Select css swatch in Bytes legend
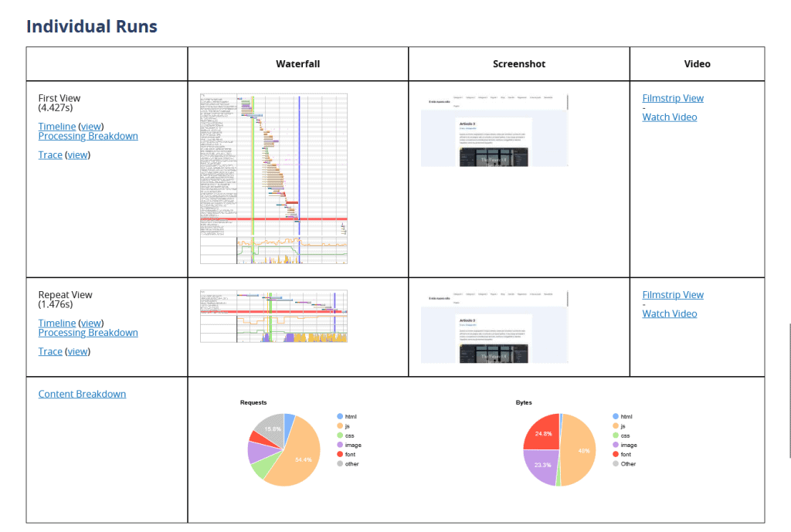The image size is (791, 532). pos(616,435)
